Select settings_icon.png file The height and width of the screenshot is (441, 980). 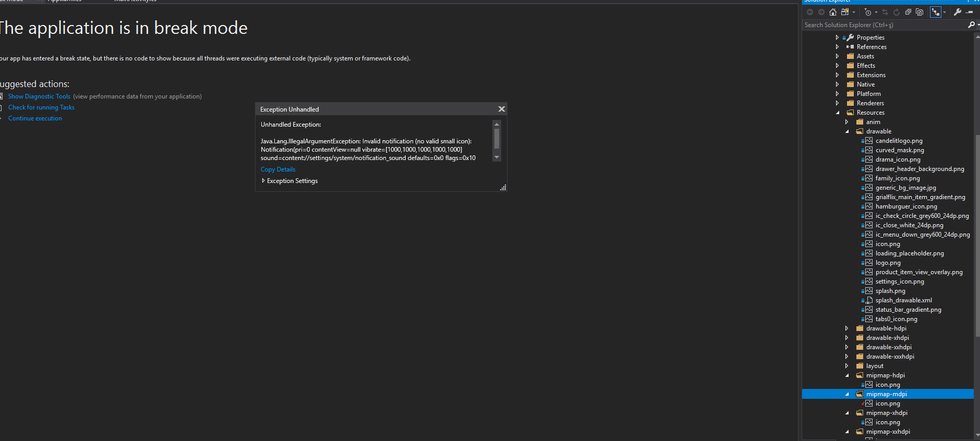pyautogui.click(x=900, y=281)
